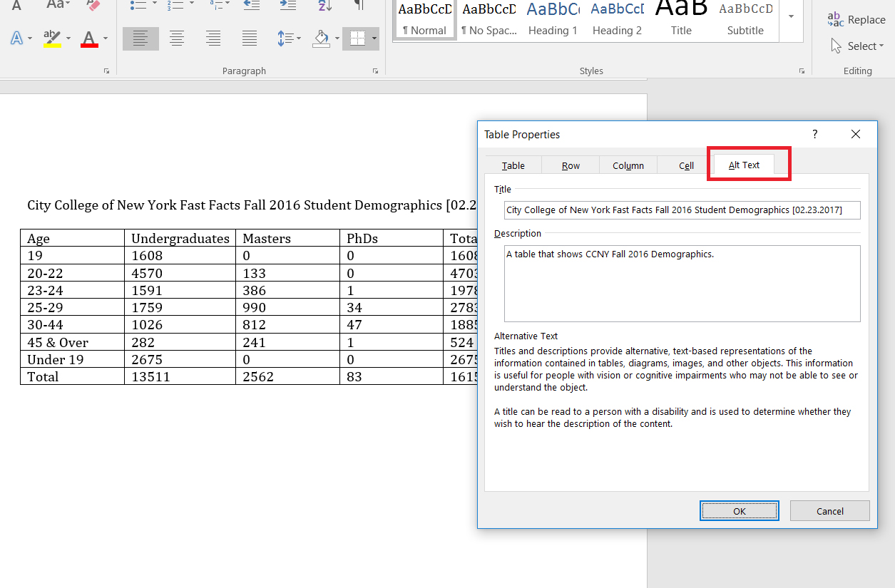This screenshot has height=588, width=895.
Task: Click the Increase Indent icon
Action: (287, 4)
